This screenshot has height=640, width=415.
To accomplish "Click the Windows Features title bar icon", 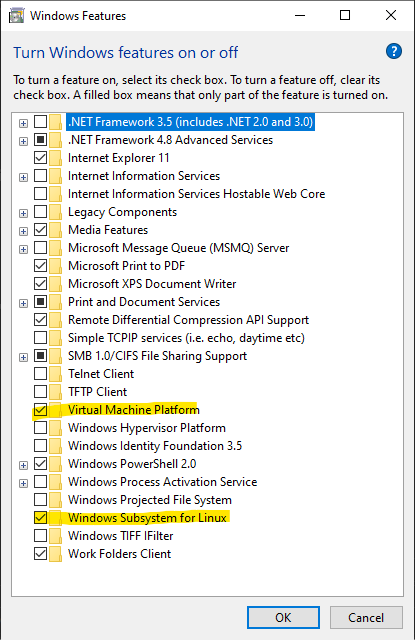I will (16, 16).
